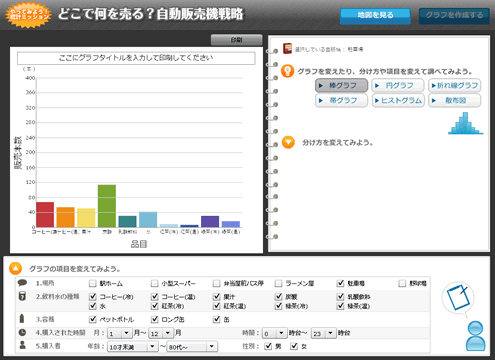Open the end hour dropdown showing 23
The image size is (495, 360).
click(324, 333)
